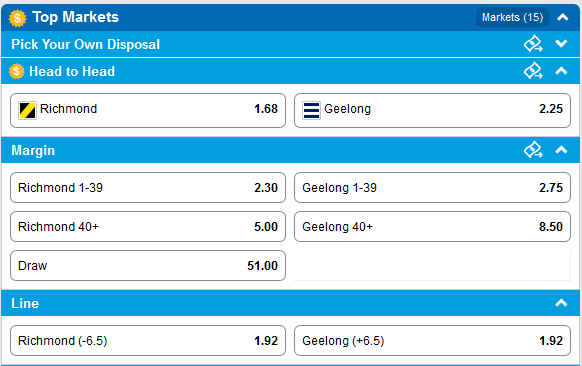Select Richmond head to head at 1.68
Viewport: 582px width, 366px height.
(x=148, y=110)
